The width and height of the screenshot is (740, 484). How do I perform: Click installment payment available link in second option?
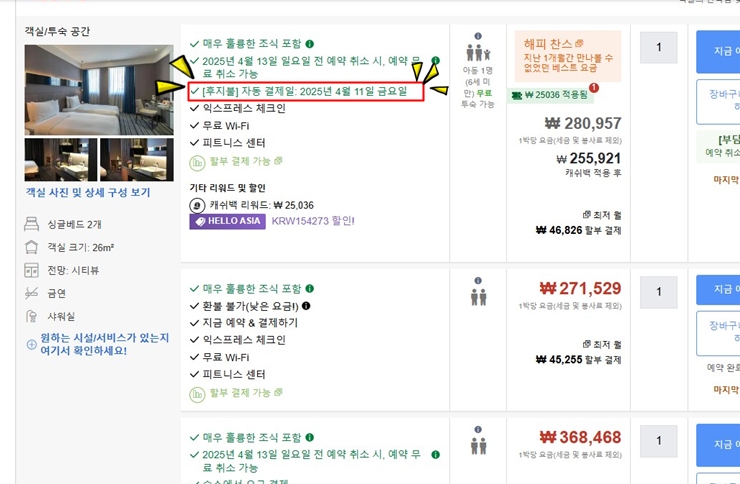(245, 392)
